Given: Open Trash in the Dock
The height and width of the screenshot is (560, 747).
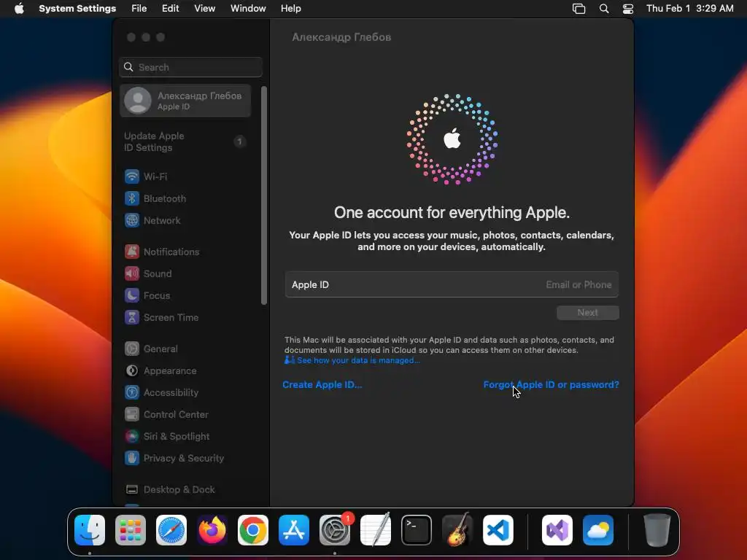Looking at the screenshot, I should click(x=657, y=530).
